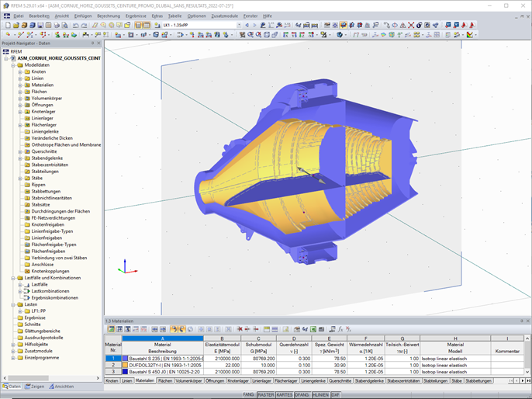Click the first table toolbar icon in Materialien panel
The height and width of the screenshot is (399, 532).
coord(112,329)
